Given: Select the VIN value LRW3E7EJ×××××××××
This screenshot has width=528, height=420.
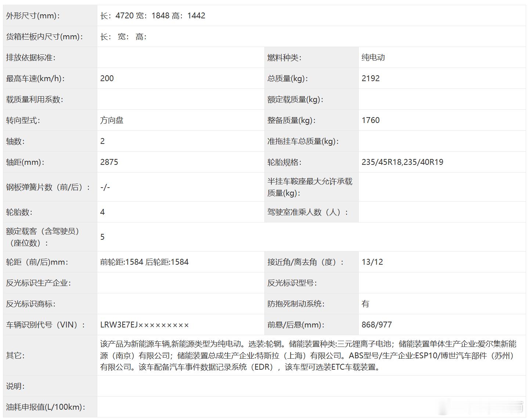Looking at the screenshot, I should point(145,325).
